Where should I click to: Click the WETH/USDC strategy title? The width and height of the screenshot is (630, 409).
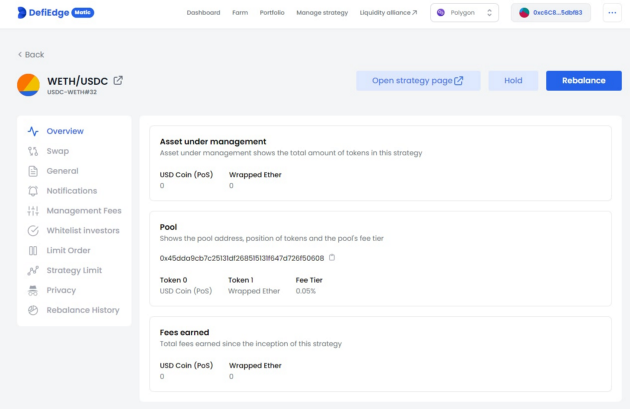pos(78,81)
